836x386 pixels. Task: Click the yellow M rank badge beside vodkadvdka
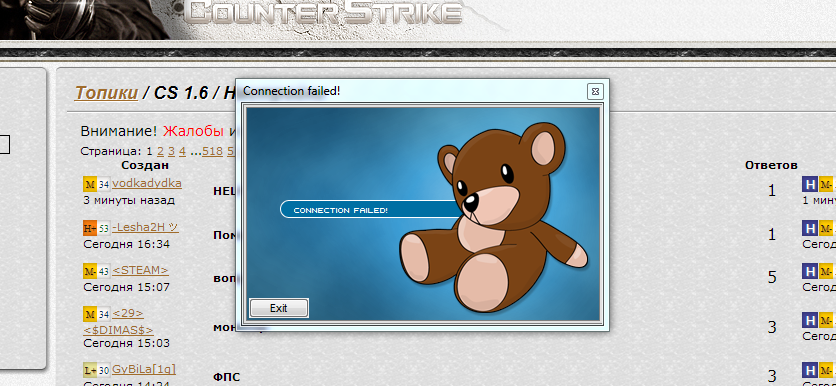click(x=90, y=184)
